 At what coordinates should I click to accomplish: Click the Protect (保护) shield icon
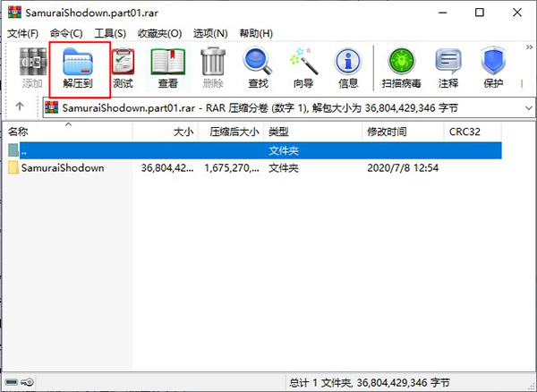tap(493, 61)
